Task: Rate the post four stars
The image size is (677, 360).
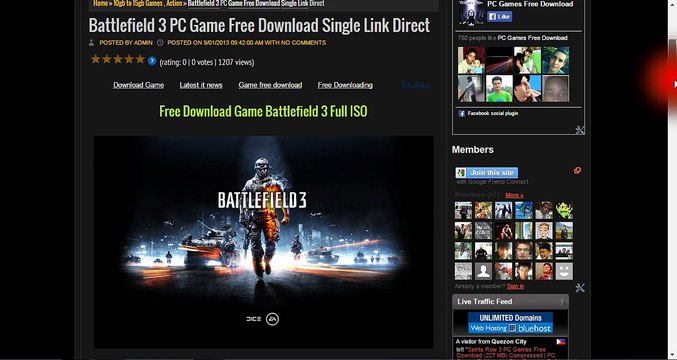Action: (x=129, y=59)
